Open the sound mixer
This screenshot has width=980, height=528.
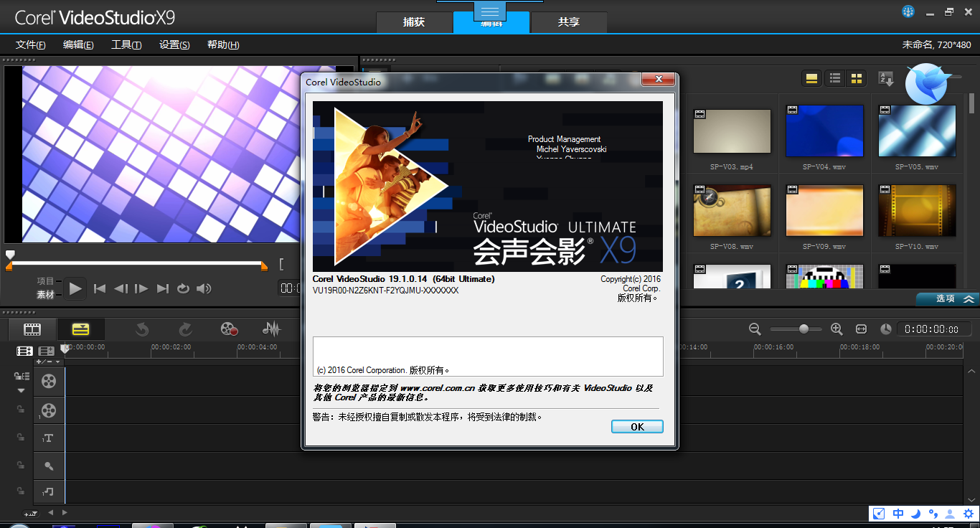coord(271,329)
